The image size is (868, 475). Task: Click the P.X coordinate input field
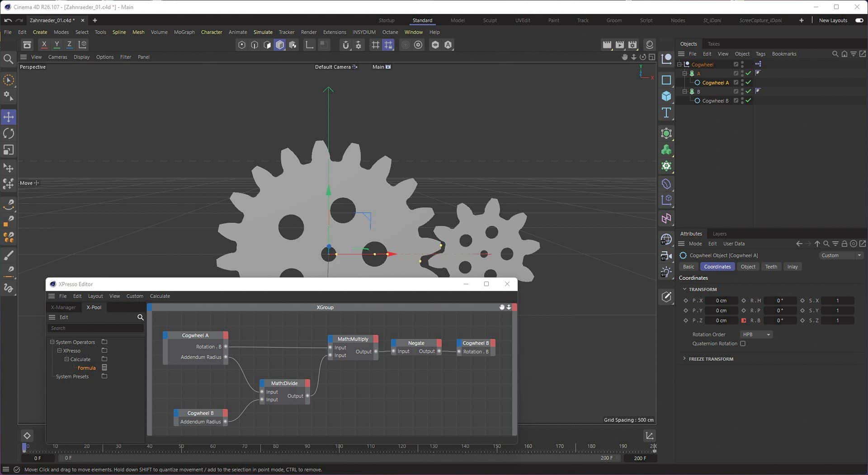click(721, 301)
